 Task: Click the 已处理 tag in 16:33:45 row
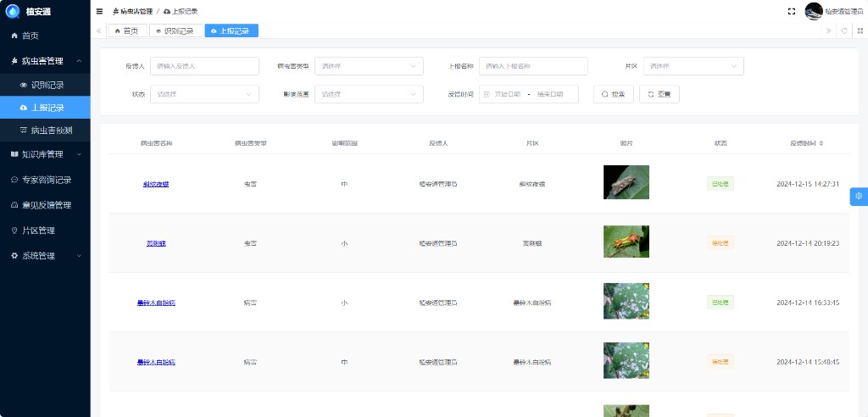721,303
